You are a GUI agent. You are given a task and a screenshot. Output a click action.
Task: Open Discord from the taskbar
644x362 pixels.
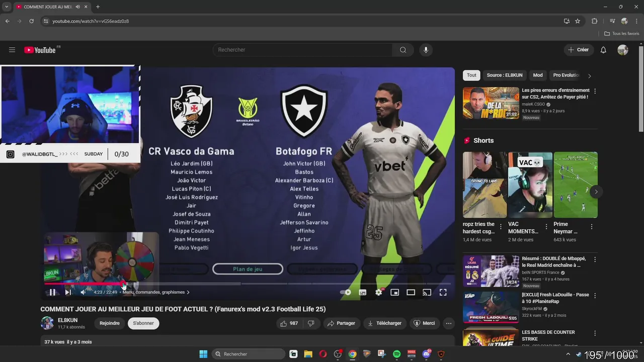tap(427, 354)
